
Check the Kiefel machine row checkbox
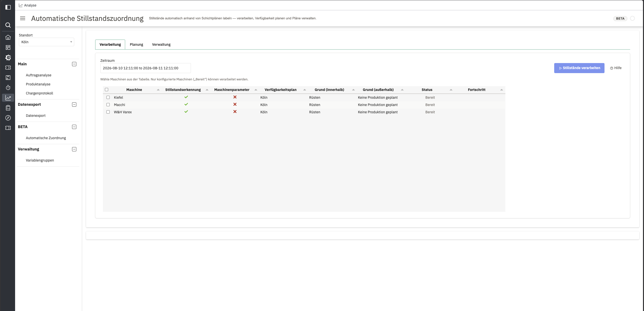pos(108,97)
